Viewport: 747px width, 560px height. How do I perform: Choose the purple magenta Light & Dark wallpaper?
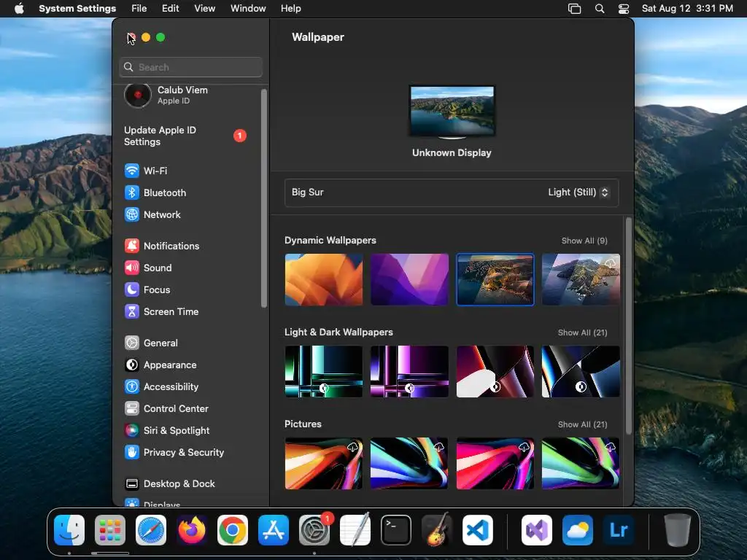click(409, 371)
